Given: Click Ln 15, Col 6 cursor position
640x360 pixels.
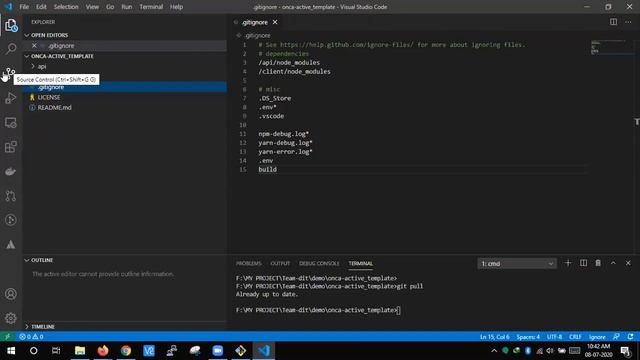Looking at the screenshot, I should click(x=494, y=337).
